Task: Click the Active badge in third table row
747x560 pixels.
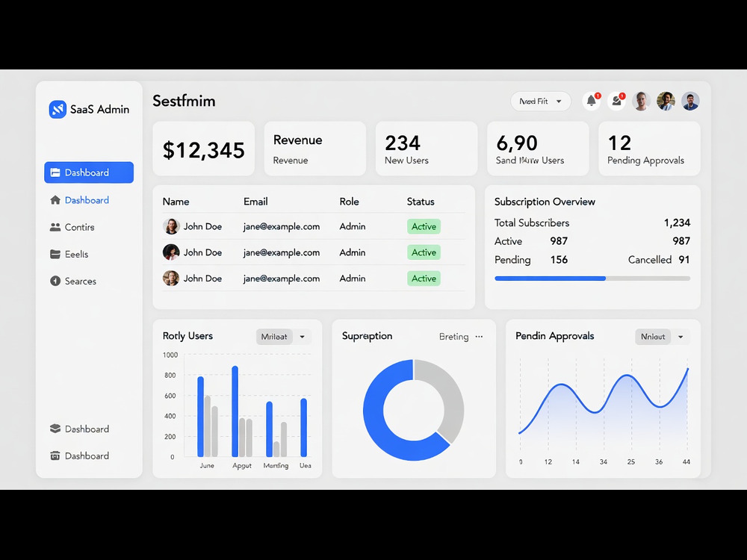Action: tap(424, 279)
